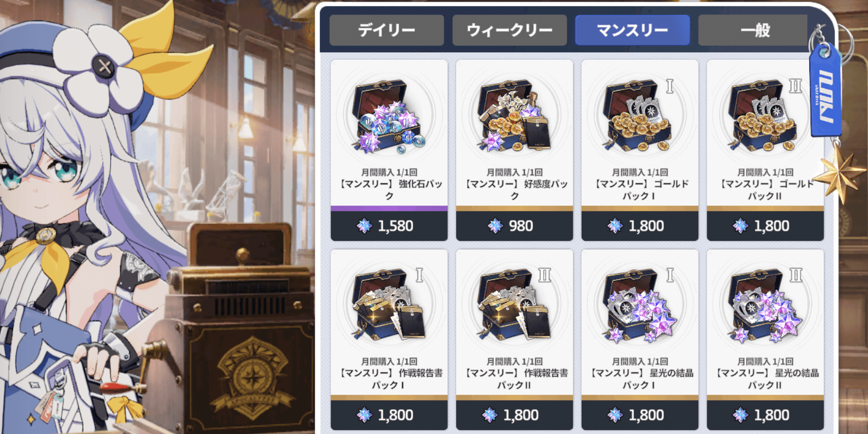Switch to the デイリー tab
Viewport: 868px width, 434px height.
pyautogui.click(x=386, y=30)
